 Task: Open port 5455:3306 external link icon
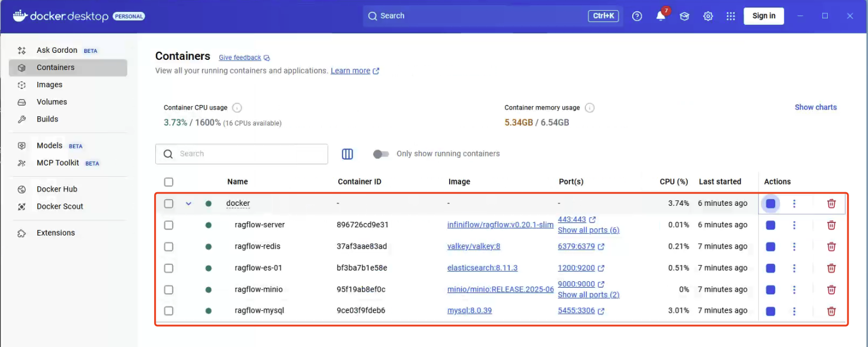pos(601,311)
